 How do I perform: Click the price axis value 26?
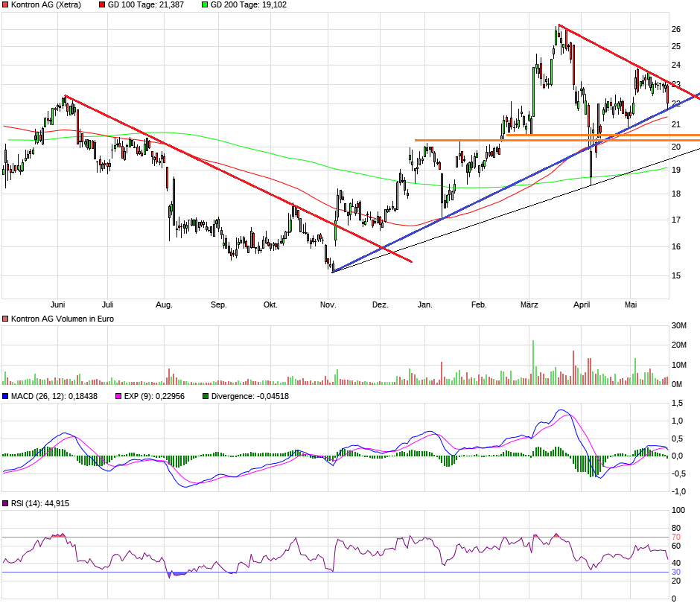tap(676, 30)
